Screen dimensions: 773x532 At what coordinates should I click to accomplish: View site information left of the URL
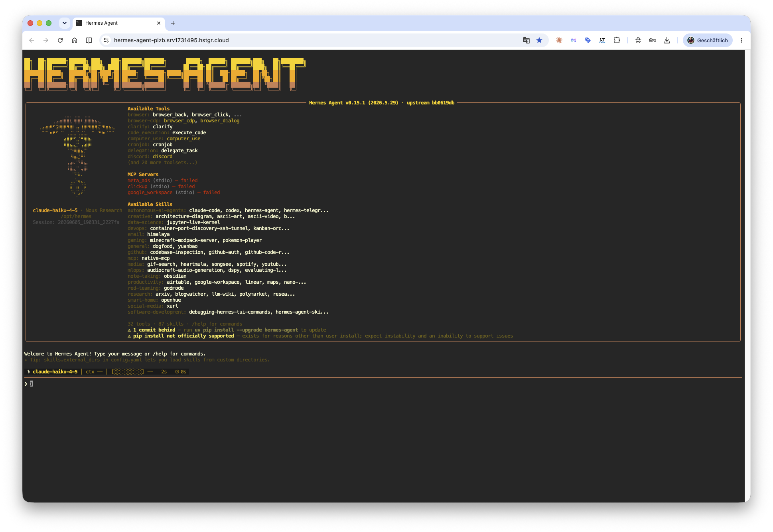106,40
